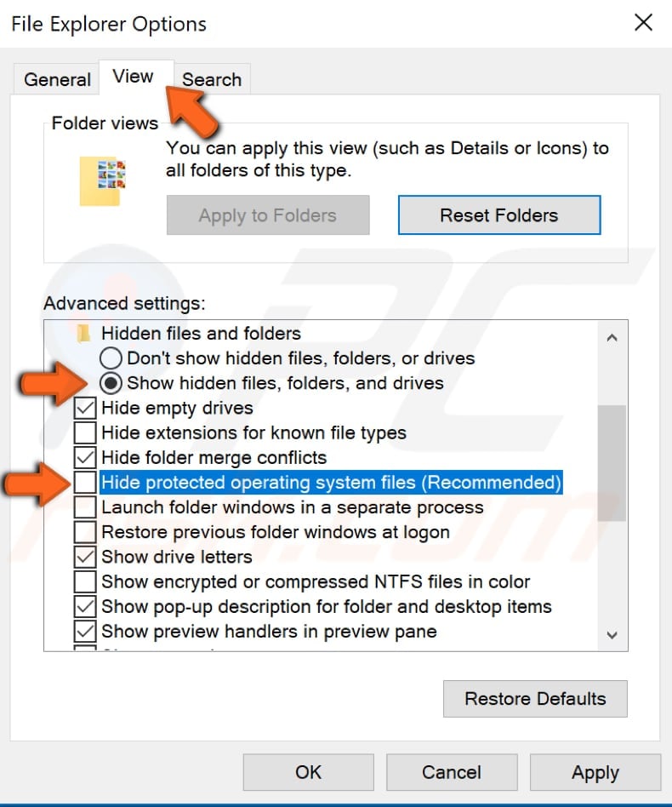
Task: Open the Search tab
Action: pyautogui.click(x=212, y=79)
